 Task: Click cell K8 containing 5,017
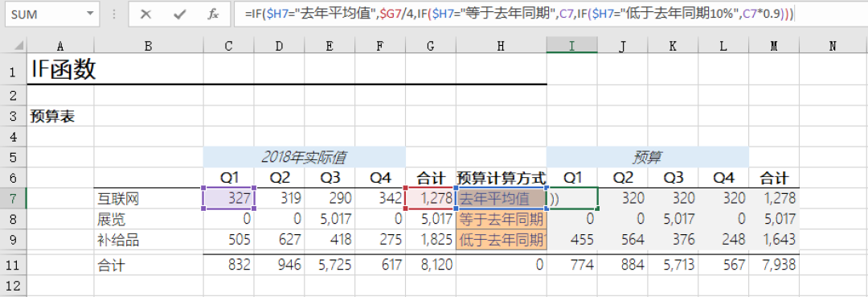click(x=673, y=219)
